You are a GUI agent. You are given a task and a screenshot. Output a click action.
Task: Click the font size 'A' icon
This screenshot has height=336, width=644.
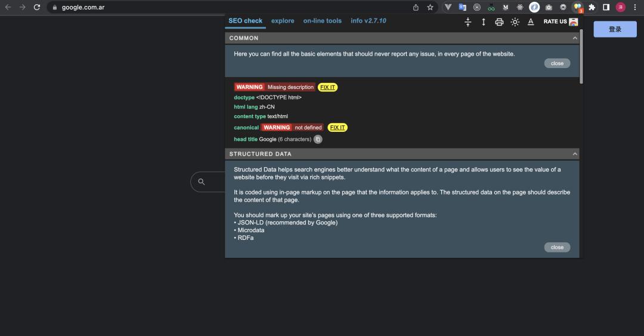coord(531,22)
